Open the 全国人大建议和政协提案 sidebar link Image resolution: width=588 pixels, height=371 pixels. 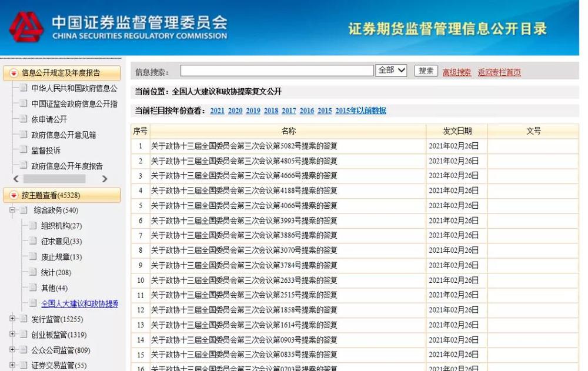(x=79, y=303)
